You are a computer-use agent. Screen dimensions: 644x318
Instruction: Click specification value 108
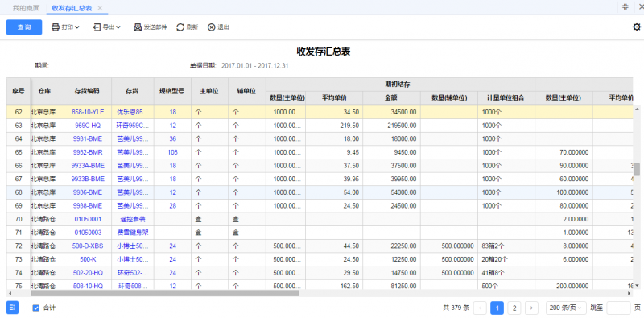coord(172,152)
